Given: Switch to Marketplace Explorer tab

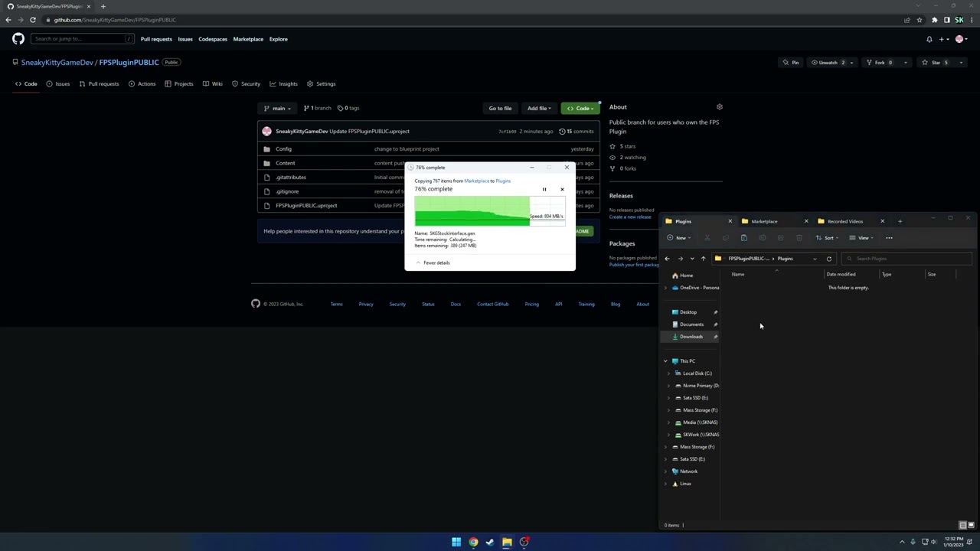Looking at the screenshot, I should click(773, 221).
